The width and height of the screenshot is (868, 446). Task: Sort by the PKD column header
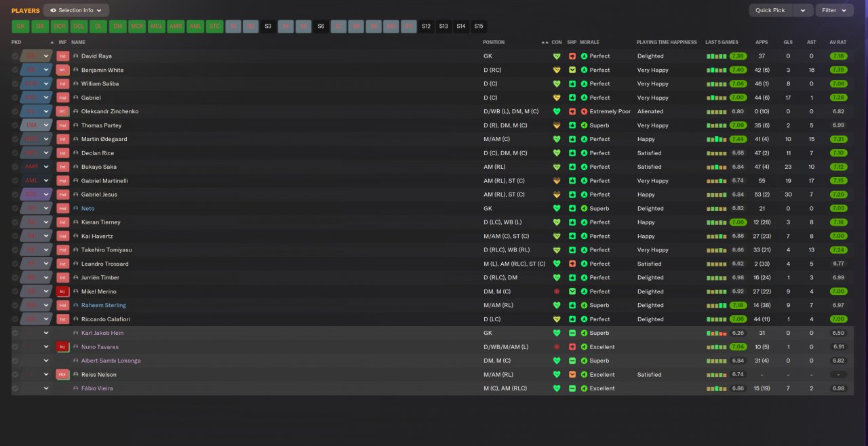(x=16, y=42)
